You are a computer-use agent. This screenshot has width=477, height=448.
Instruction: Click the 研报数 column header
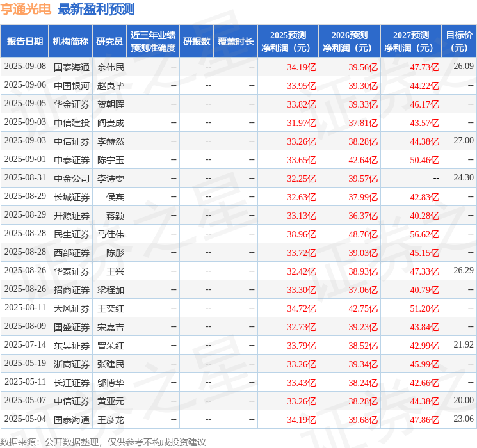[x=197, y=41]
